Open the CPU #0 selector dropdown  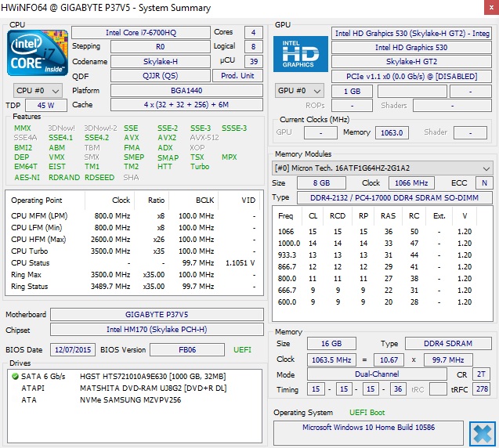tap(37, 91)
